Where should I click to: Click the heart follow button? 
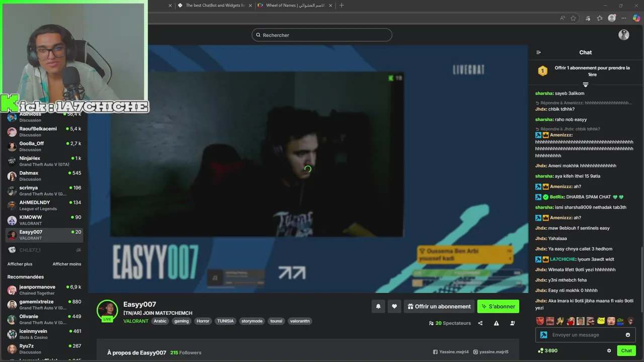(394, 306)
